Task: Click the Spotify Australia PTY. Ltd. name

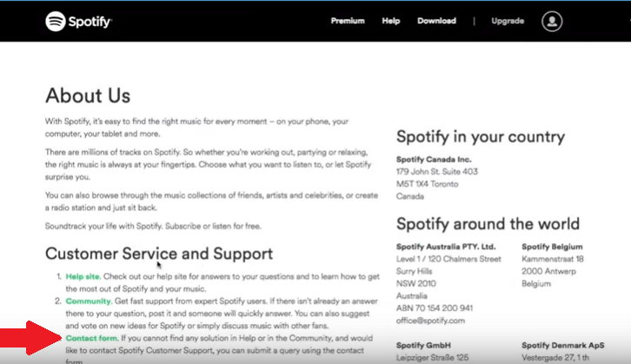Action: click(x=446, y=247)
